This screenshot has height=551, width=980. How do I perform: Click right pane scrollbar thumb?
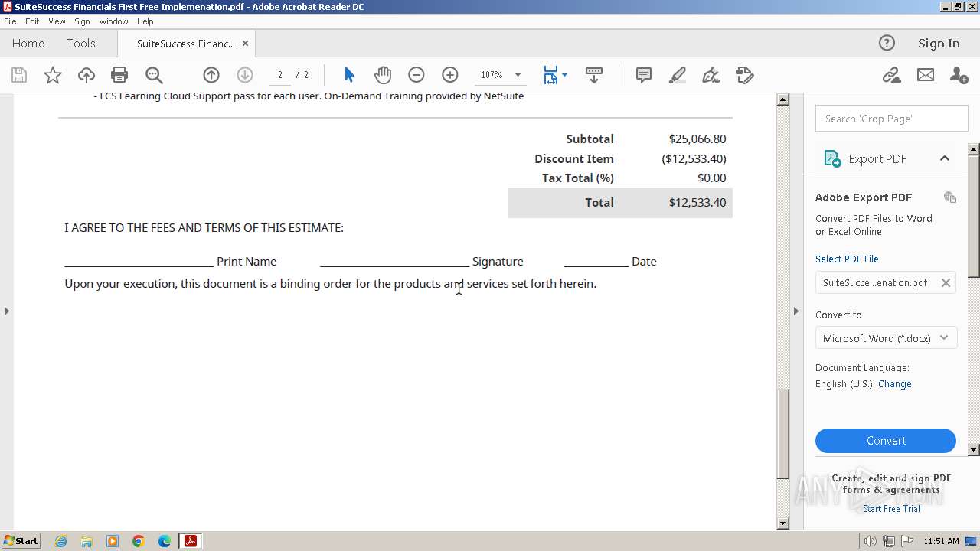(974, 216)
